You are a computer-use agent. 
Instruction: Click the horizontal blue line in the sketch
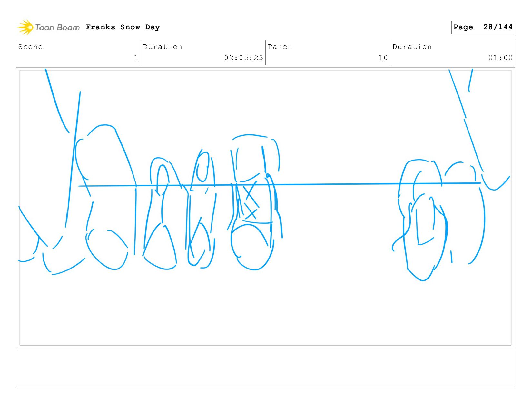[280, 184]
